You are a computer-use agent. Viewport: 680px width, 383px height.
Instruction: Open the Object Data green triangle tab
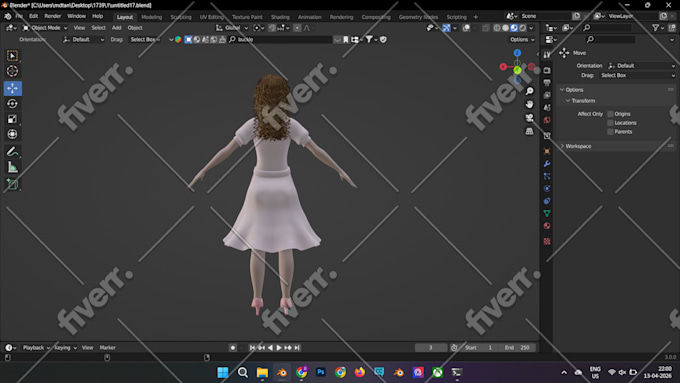pos(547,213)
